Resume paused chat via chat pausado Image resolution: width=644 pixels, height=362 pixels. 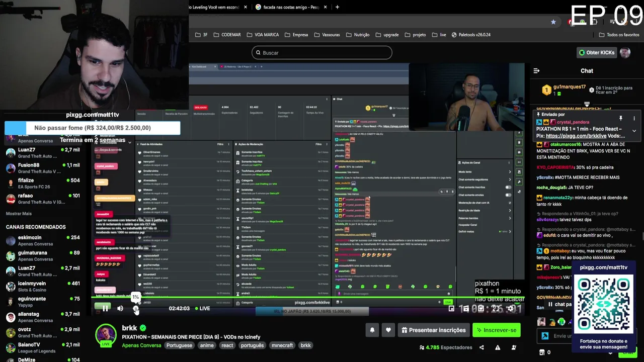[559, 304]
